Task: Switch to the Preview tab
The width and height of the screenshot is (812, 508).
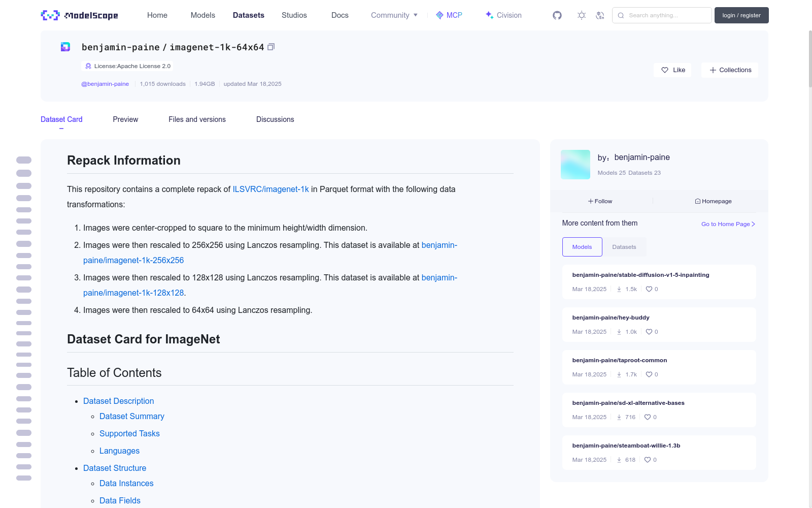Action: pyautogui.click(x=125, y=119)
